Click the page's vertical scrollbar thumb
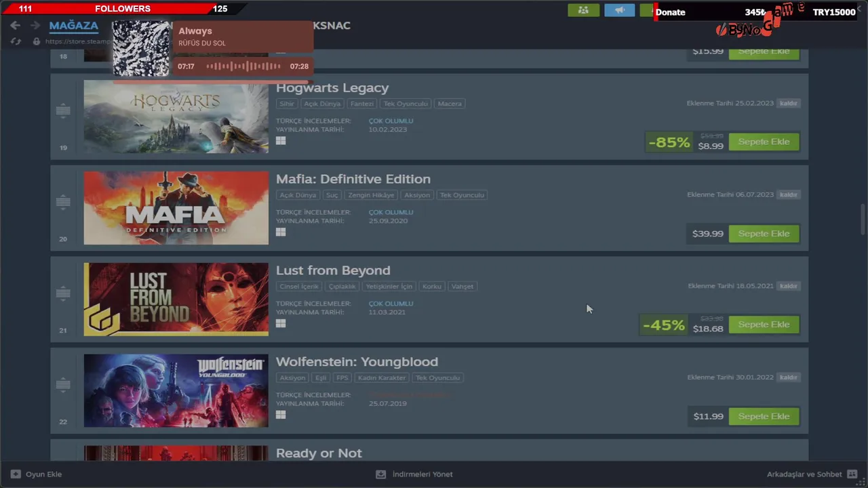The image size is (868, 488). coord(863,219)
